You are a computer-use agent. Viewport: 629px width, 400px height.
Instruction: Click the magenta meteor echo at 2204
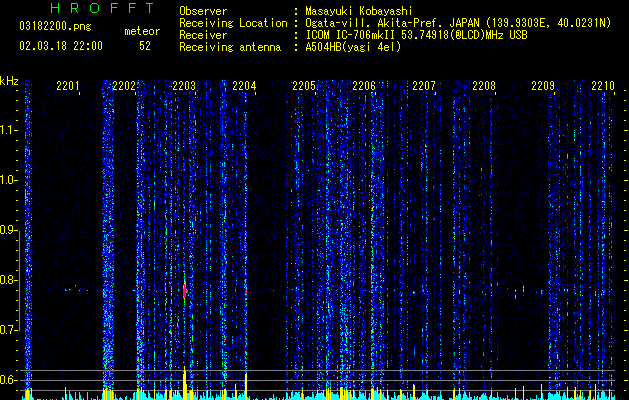tap(246, 292)
